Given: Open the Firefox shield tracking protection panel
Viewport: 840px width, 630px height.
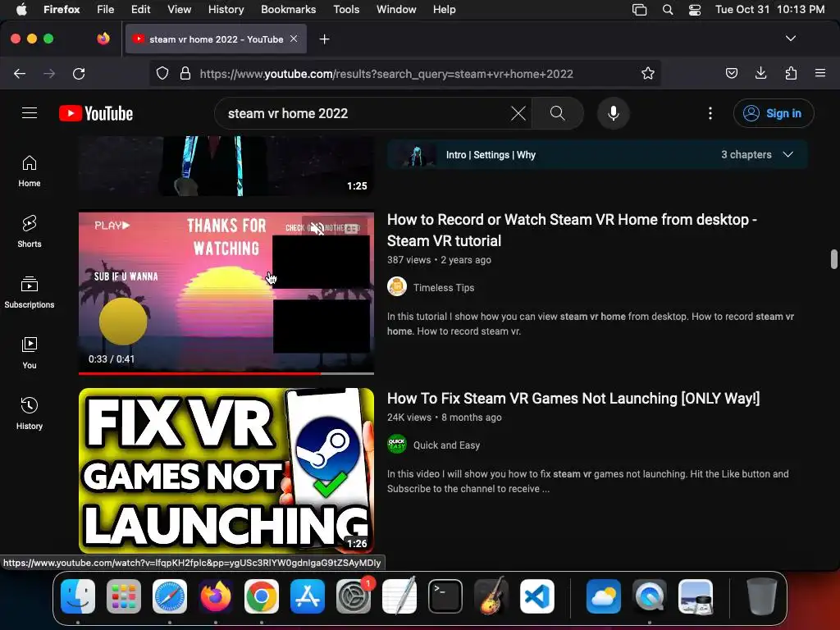Looking at the screenshot, I should 162,73.
